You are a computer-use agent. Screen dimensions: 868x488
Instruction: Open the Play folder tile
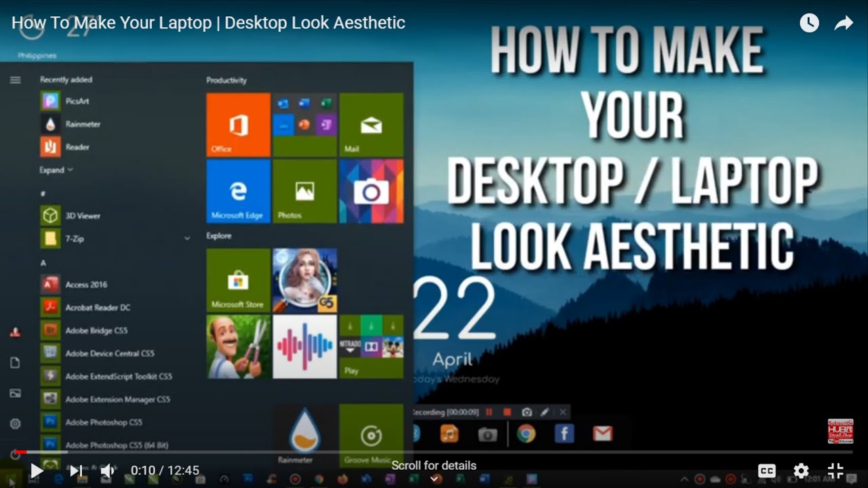[x=371, y=346]
